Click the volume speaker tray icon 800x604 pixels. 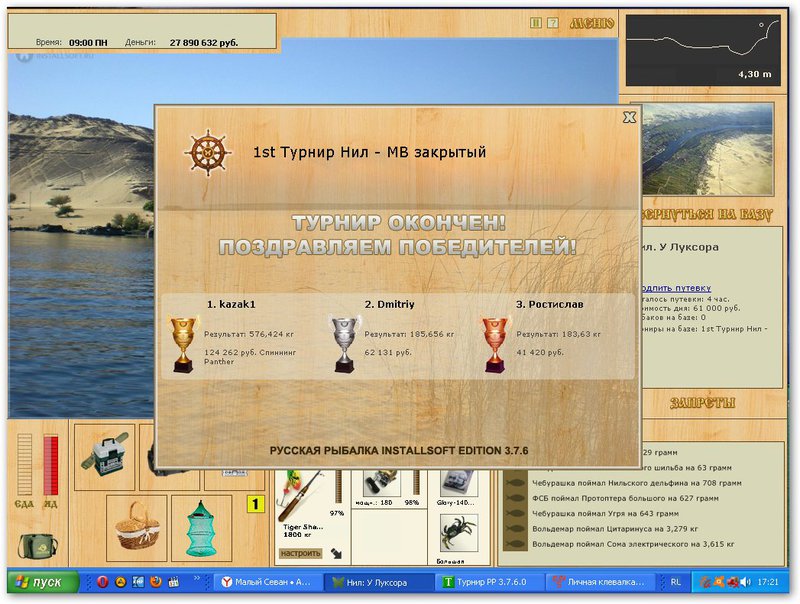point(745,582)
